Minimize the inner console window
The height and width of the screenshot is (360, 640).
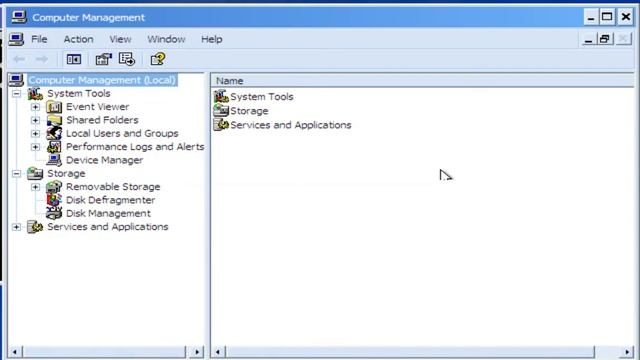[x=588, y=39]
